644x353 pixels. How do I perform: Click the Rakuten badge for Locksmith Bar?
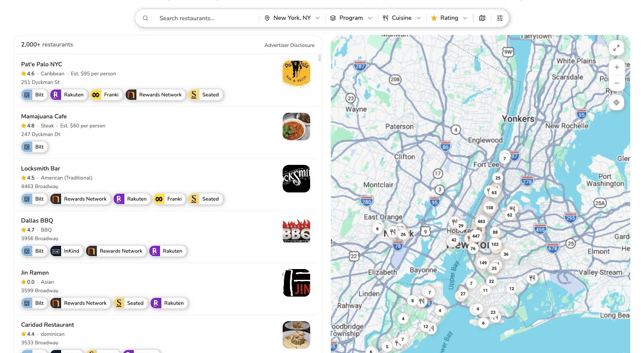point(132,199)
